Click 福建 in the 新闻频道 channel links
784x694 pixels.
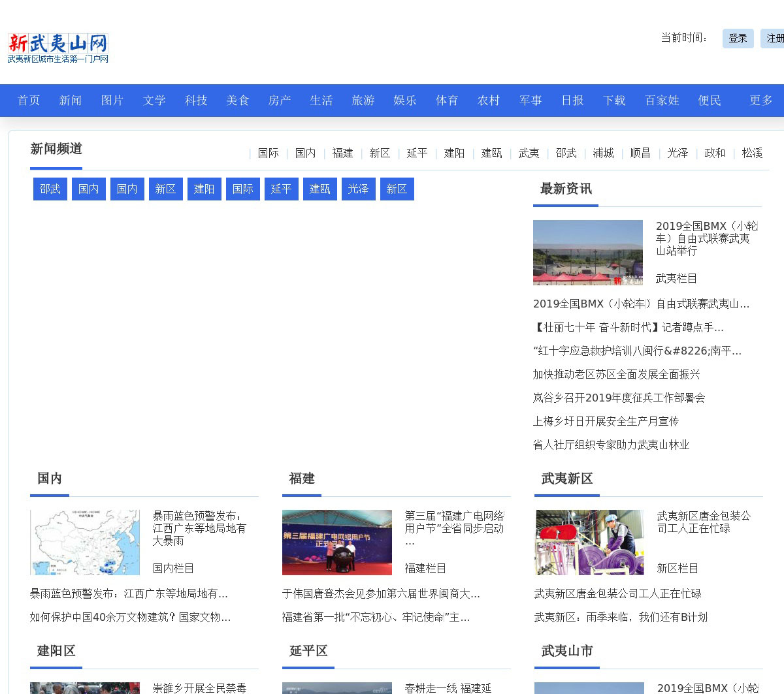[342, 153]
